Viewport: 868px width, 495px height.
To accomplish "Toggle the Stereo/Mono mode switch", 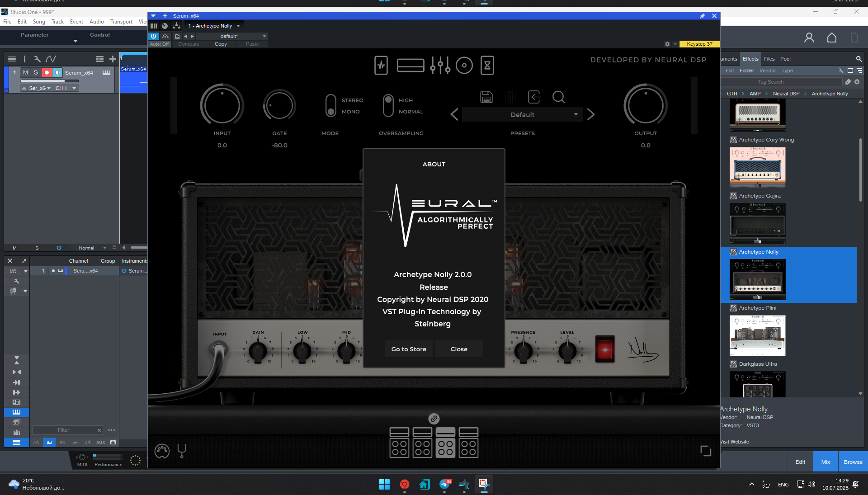I will 331,106.
